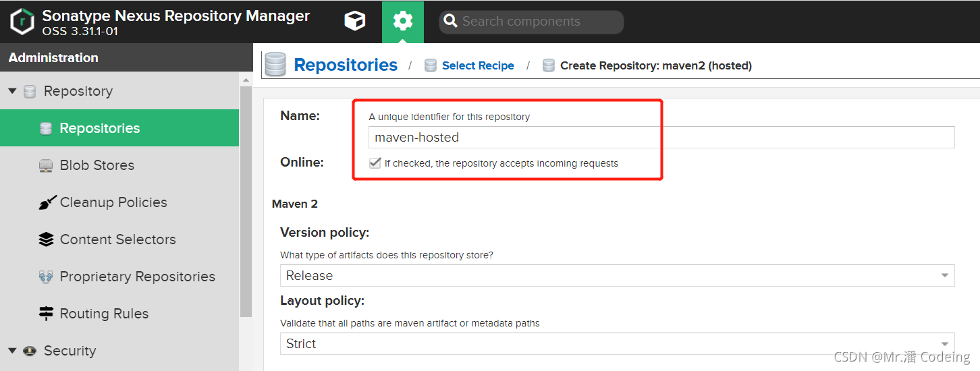Click the Proprietary Repositories icon
The image size is (980, 371).
(46, 277)
